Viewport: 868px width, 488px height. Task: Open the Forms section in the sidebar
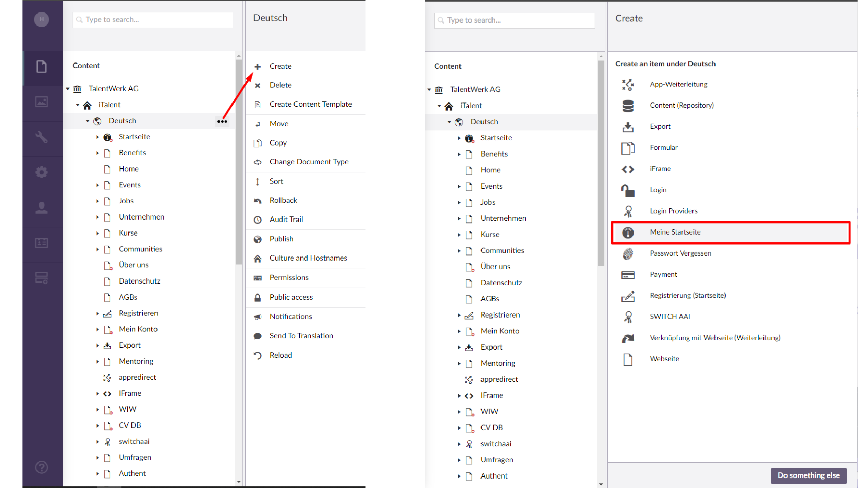pos(42,278)
